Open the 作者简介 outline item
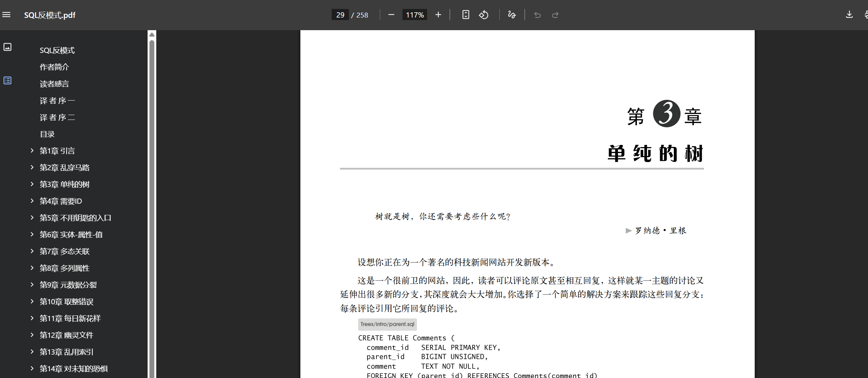 (x=54, y=67)
